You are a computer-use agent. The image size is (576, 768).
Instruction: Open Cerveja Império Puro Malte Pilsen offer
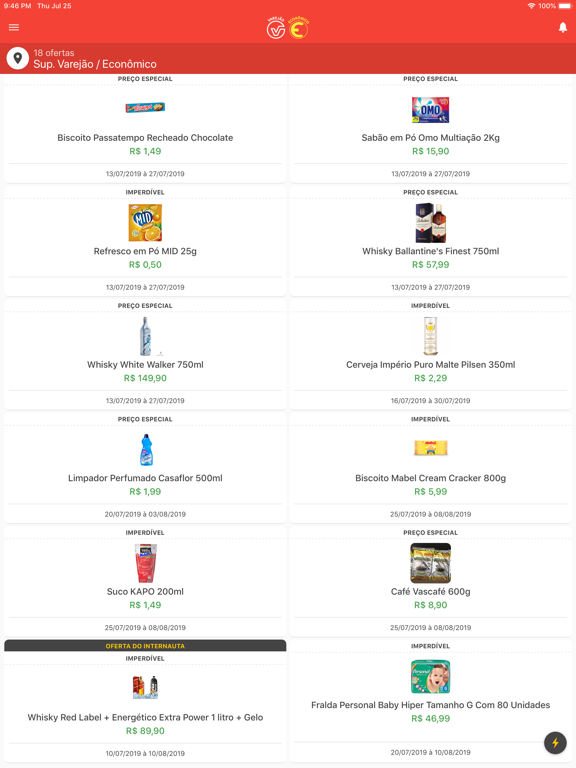(431, 364)
